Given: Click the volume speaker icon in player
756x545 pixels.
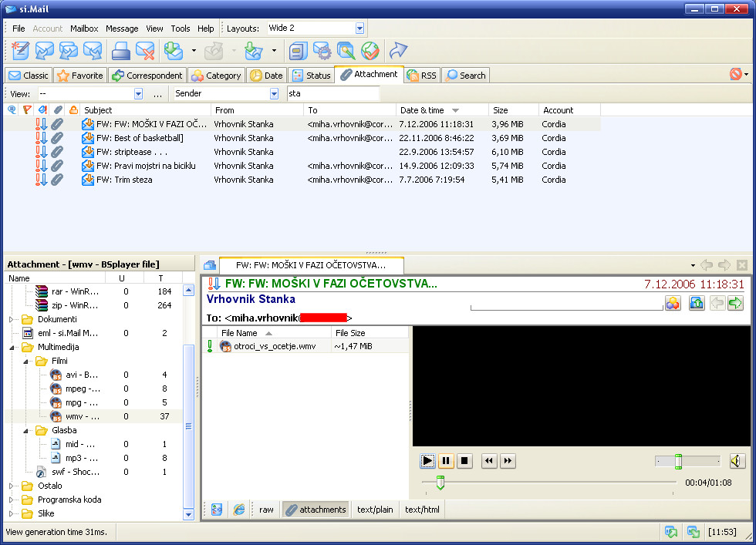Looking at the screenshot, I should tap(737, 461).
